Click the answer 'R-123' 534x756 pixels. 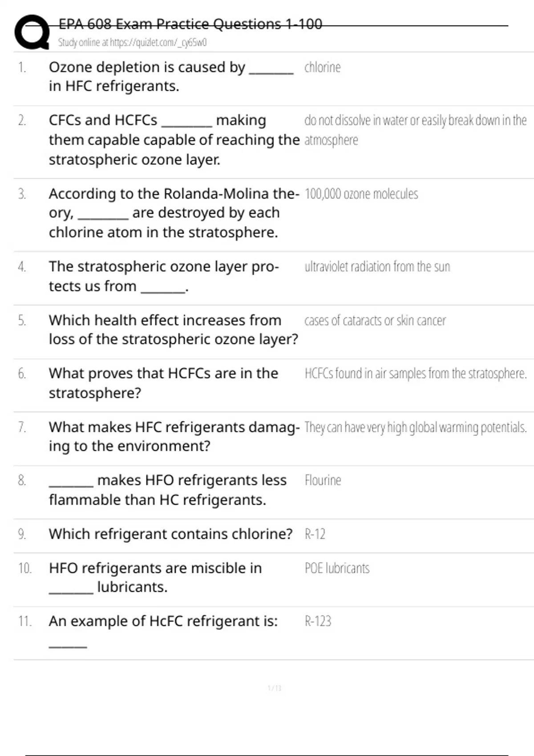318,621
